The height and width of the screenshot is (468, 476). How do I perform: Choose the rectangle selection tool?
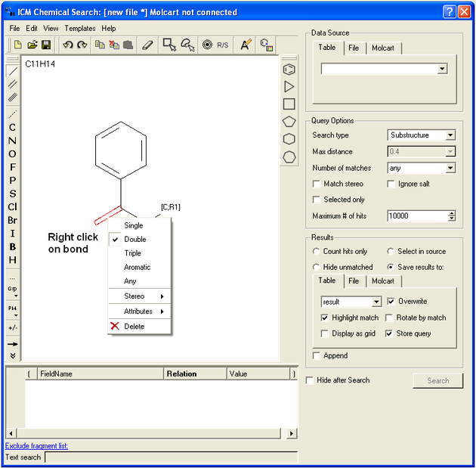pos(170,45)
